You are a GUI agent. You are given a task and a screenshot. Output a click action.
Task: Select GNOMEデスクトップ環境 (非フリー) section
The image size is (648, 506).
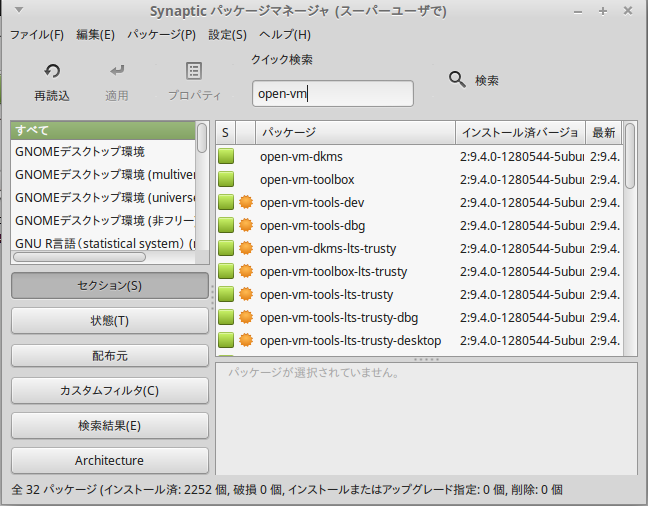coord(103,221)
